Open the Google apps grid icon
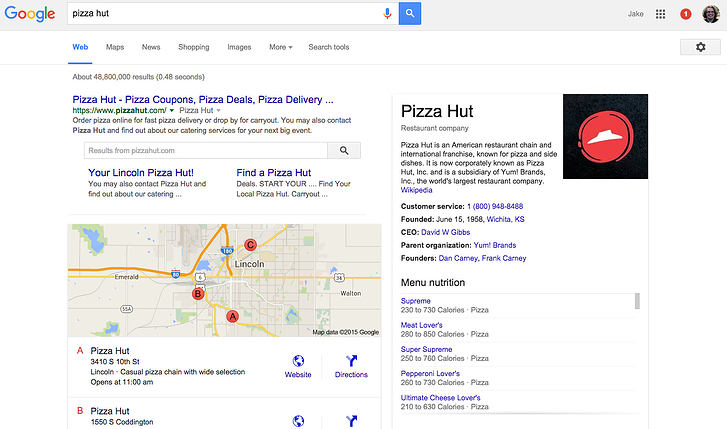 [661, 14]
